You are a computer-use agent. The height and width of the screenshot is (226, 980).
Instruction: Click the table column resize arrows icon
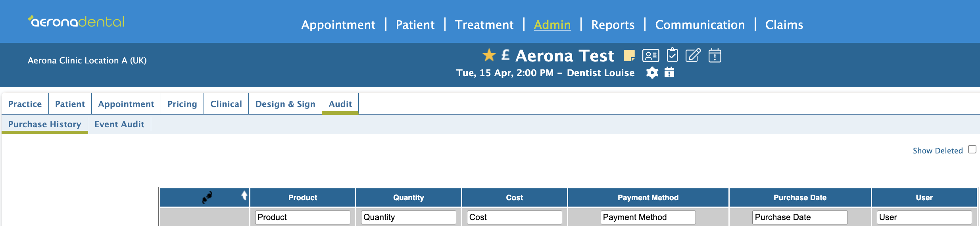207,197
